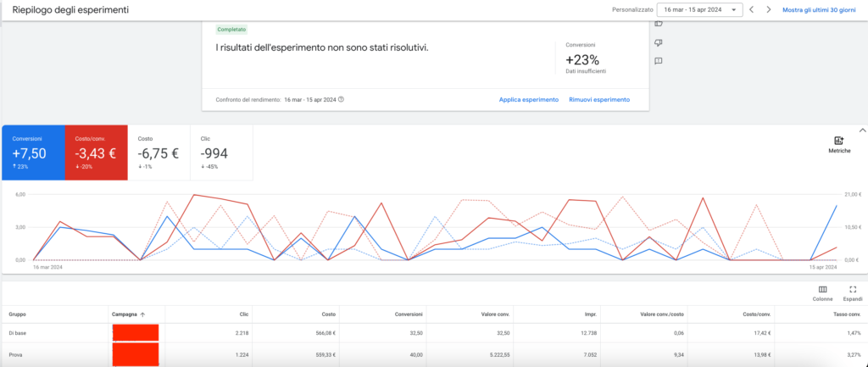Go to next date range arrow
868x367 pixels.
pyautogui.click(x=768, y=9)
